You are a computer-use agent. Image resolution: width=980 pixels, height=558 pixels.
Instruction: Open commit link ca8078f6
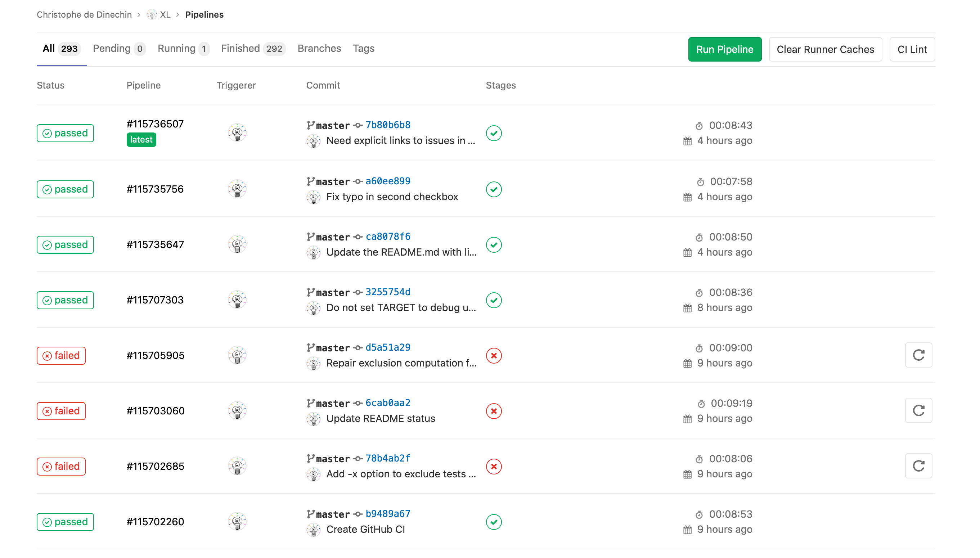click(387, 237)
